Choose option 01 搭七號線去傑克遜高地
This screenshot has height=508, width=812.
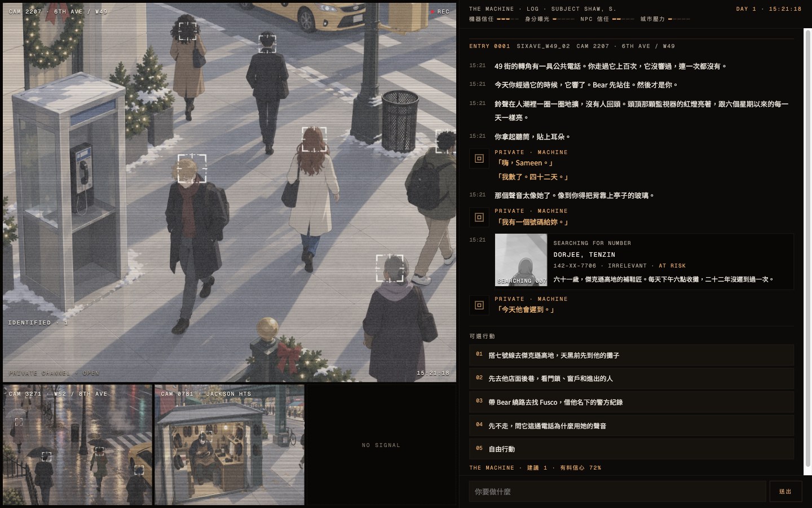click(x=632, y=355)
